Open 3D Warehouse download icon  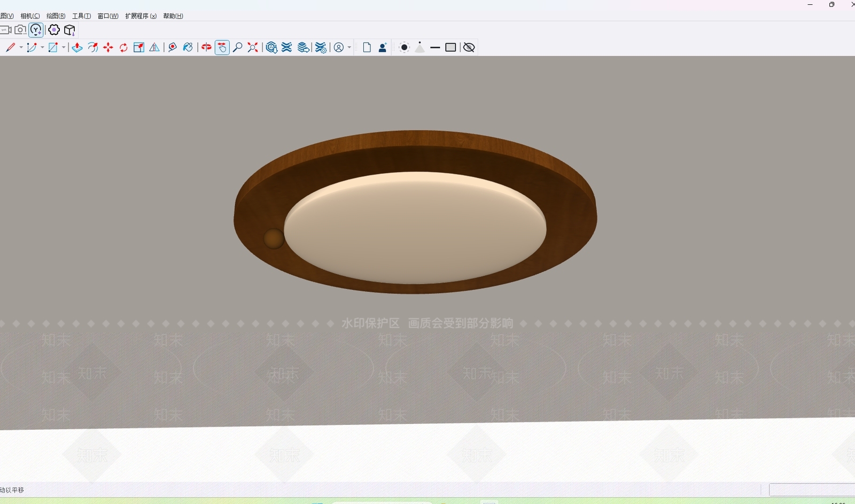point(271,48)
